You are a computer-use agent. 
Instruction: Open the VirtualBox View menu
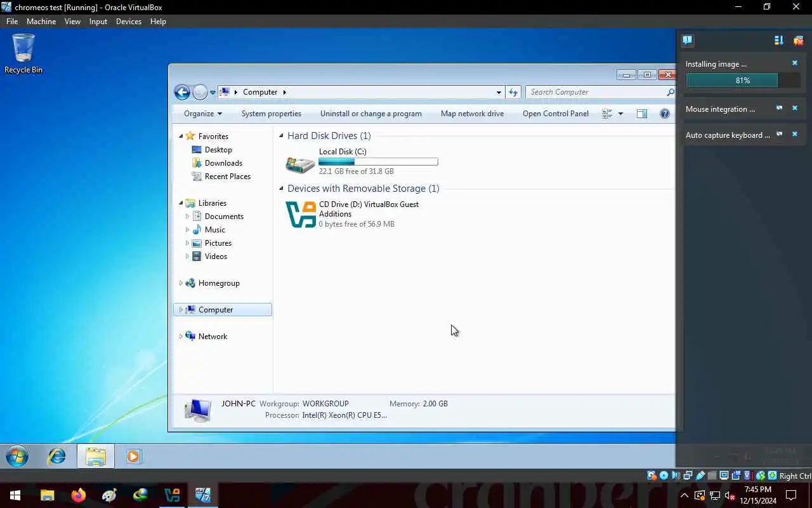(72, 21)
